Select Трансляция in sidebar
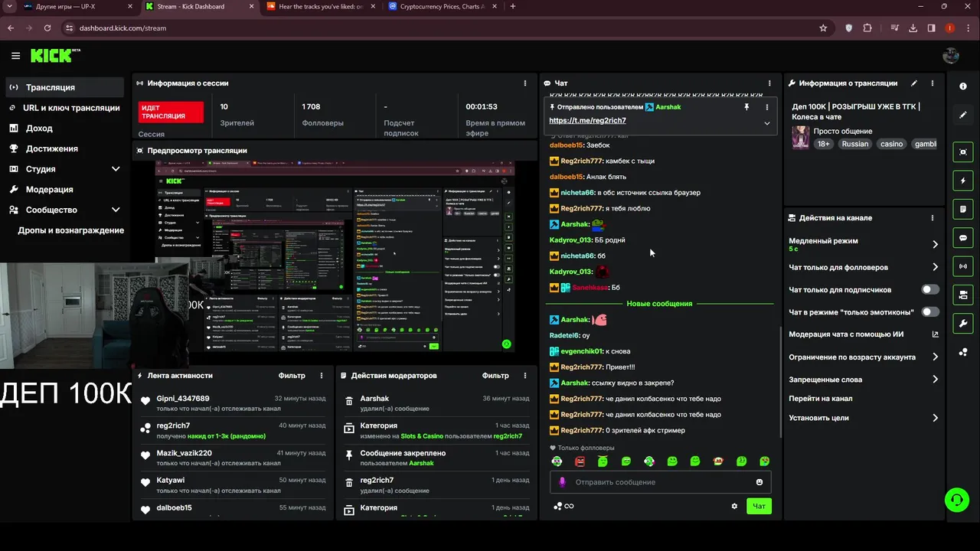 (64, 87)
